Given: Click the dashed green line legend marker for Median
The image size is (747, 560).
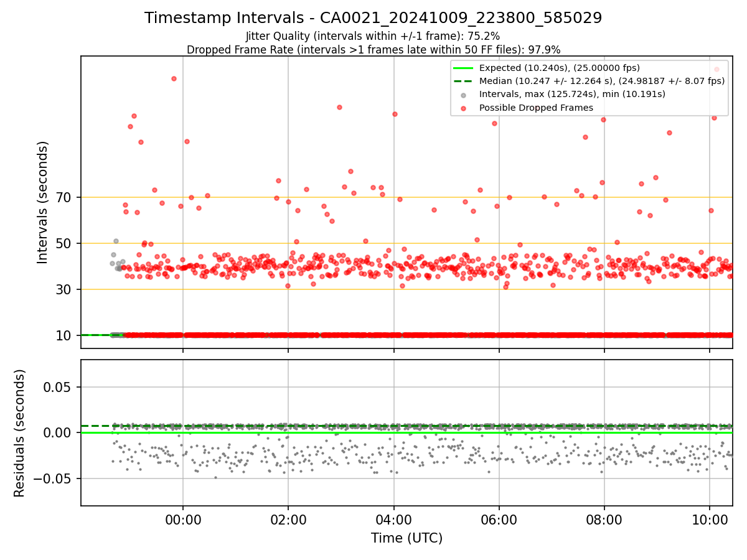Looking at the screenshot, I should click(x=463, y=81).
